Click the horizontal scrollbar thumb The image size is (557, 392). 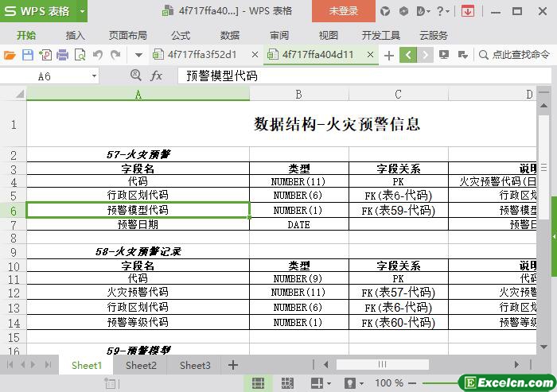click(383, 364)
